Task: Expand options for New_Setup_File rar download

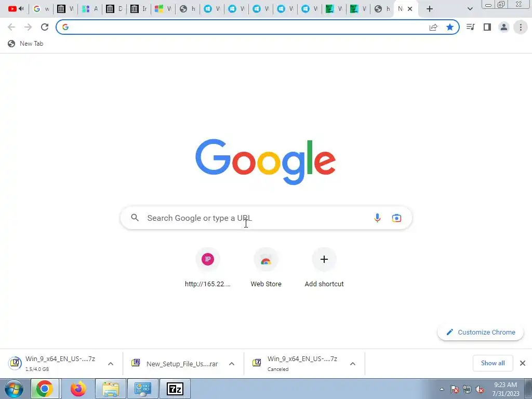Action: point(232,364)
